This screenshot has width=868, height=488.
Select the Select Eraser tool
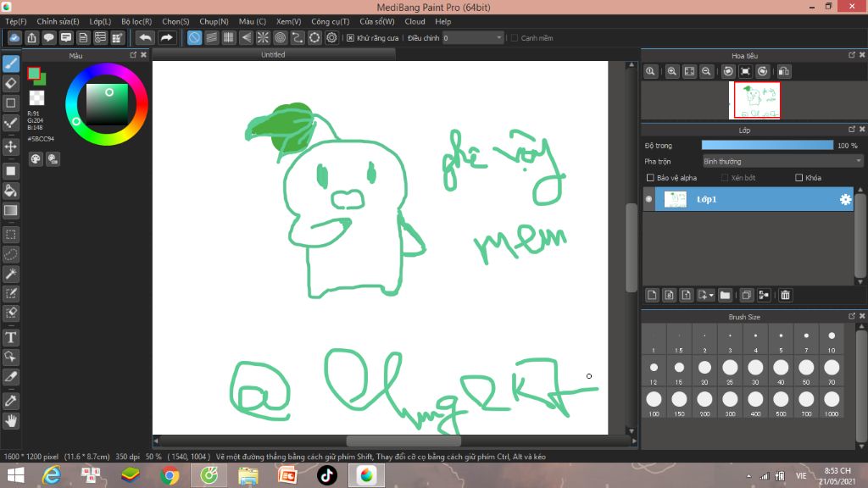point(11,313)
